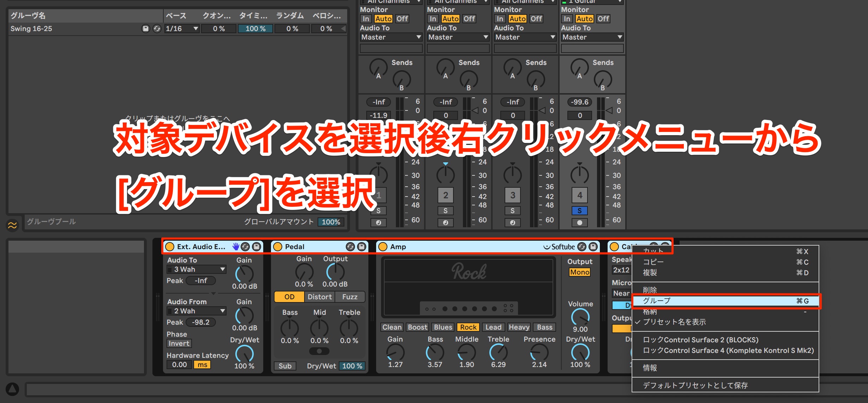Unsolo track 4
The width and height of the screenshot is (868, 403).
(580, 211)
